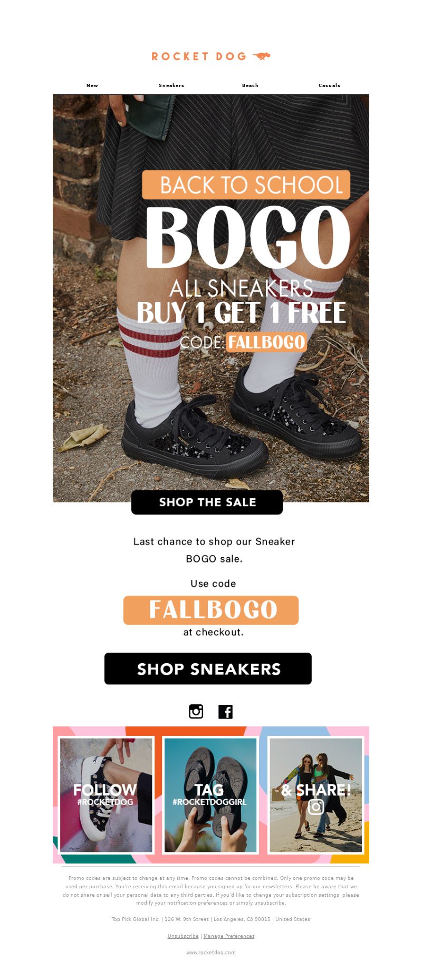This screenshot has width=422, height=980.
Task: Click the Instagram icon below Shop Sneakers
Action: click(196, 711)
